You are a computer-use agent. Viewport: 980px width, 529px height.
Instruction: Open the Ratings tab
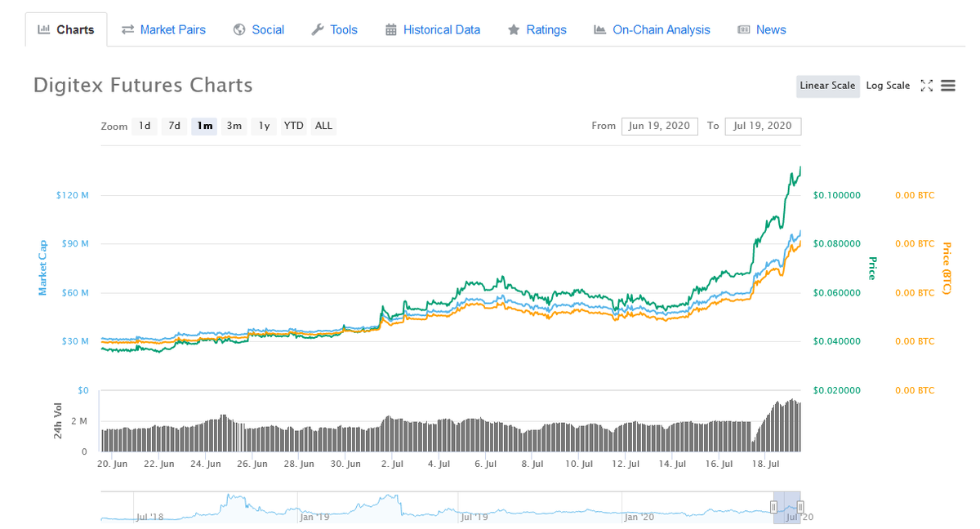(537, 29)
